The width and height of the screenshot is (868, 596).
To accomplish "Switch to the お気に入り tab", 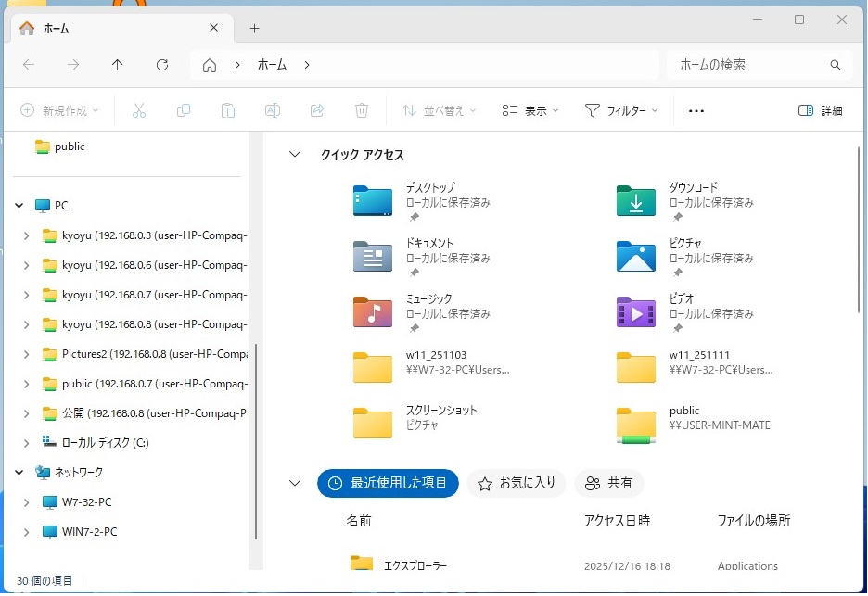I will [x=517, y=483].
